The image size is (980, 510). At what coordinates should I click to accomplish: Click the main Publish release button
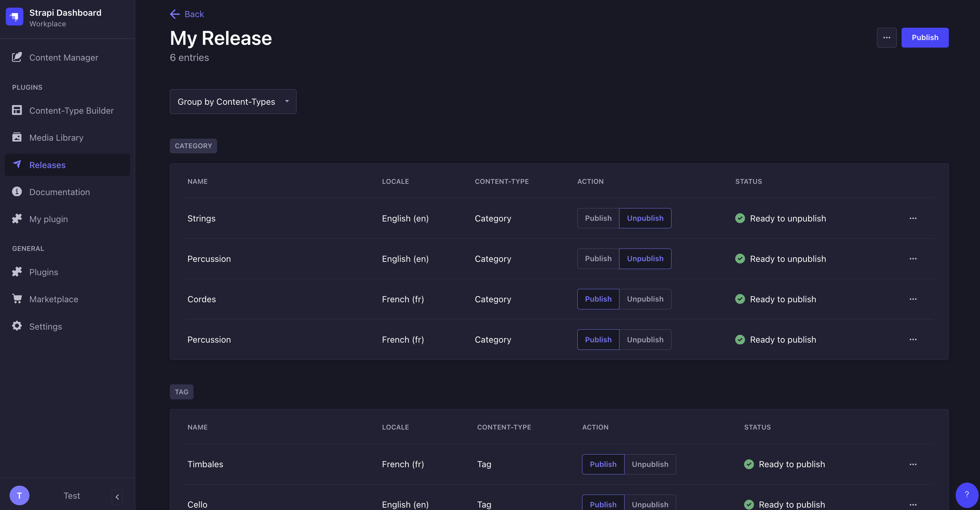tap(925, 38)
